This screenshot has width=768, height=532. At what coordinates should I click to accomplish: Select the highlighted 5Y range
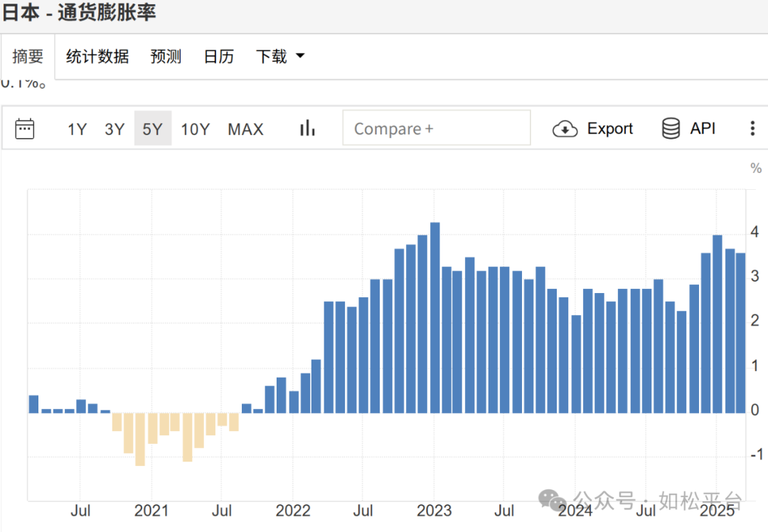click(153, 129)
